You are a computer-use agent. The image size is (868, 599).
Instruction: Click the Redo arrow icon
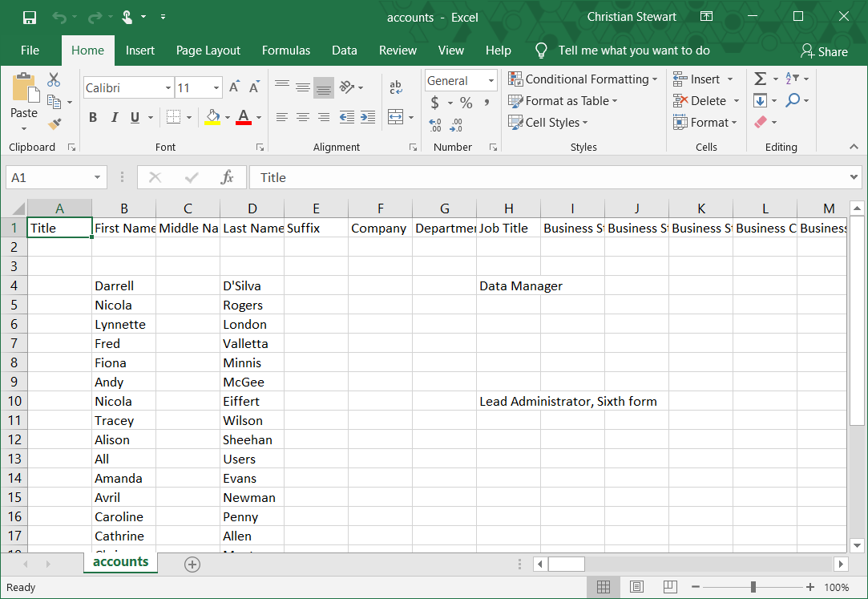95,18
